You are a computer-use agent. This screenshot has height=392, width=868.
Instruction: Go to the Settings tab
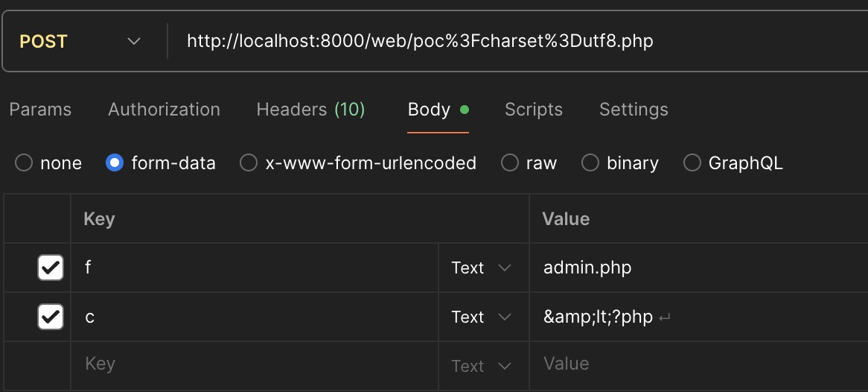634,110
